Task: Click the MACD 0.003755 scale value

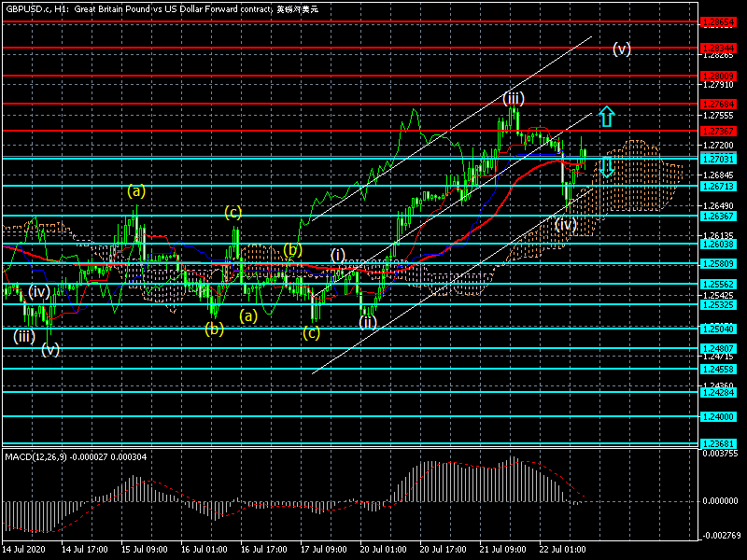Action: pyautogui.click(x=719, y=455)
